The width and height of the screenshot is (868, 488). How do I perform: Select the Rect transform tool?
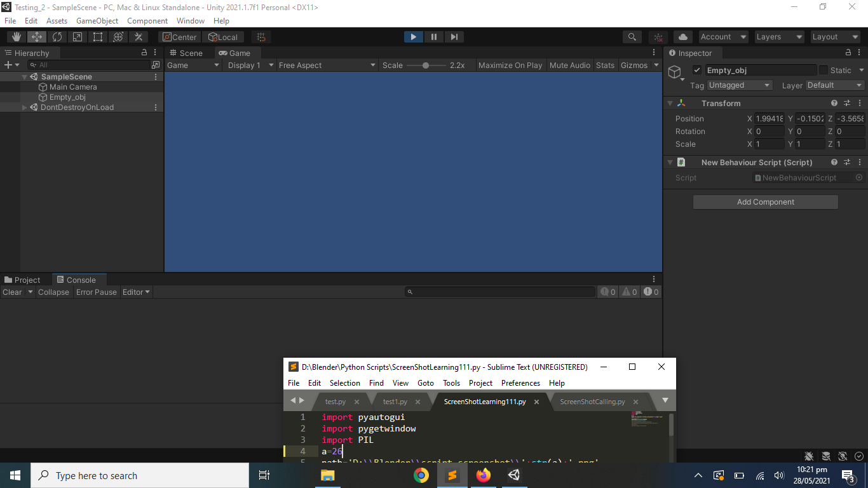click(x=98, y=37)
